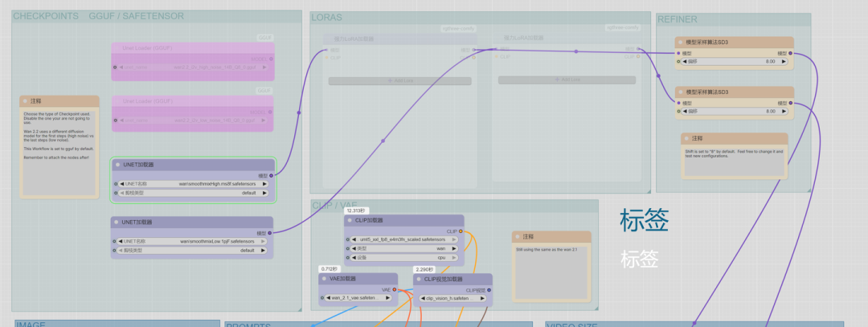Select the REFINER group title bar
This screenshot has width=868, height=327.
click(x=678, y=19)
